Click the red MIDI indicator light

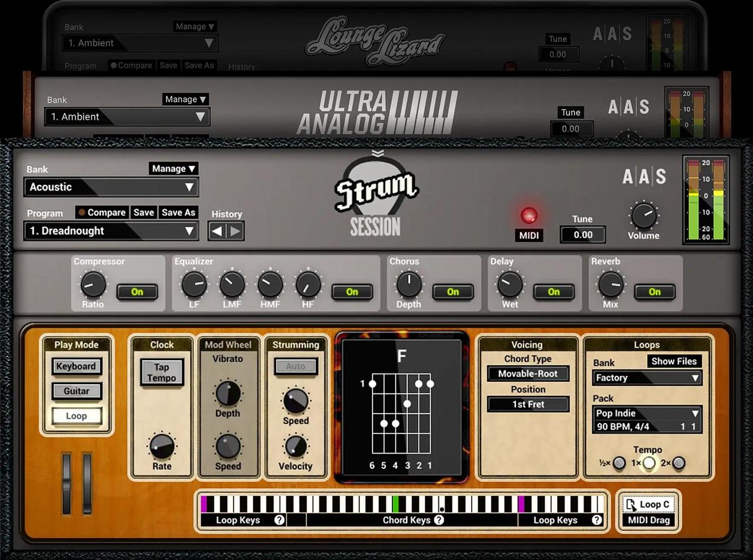[x=528, y=215]
